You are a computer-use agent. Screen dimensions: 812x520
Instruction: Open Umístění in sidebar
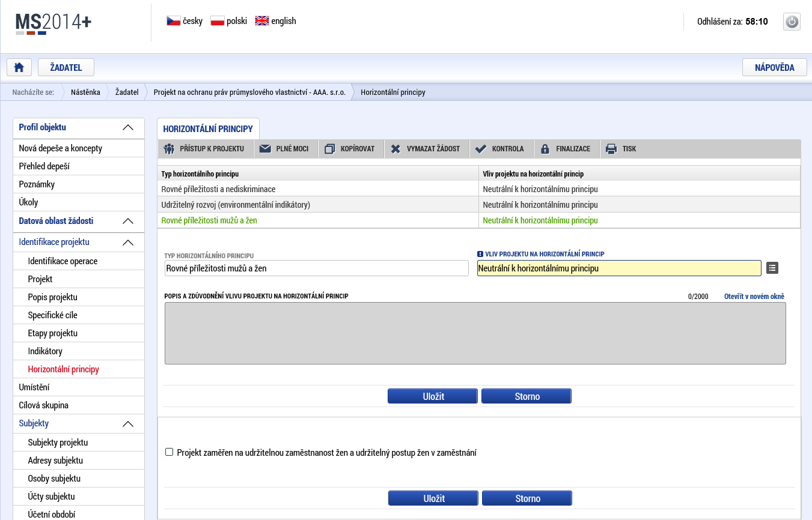point(79,387)
